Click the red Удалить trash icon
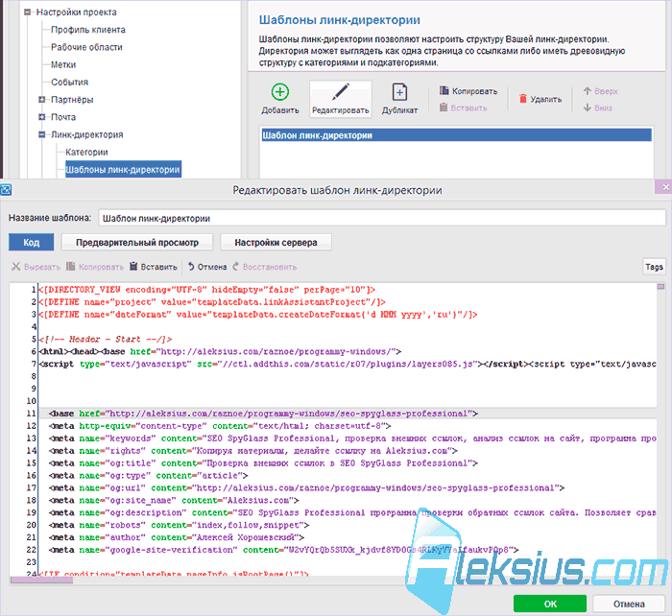This screenshot has height=616, width=672. pos(522,99)
